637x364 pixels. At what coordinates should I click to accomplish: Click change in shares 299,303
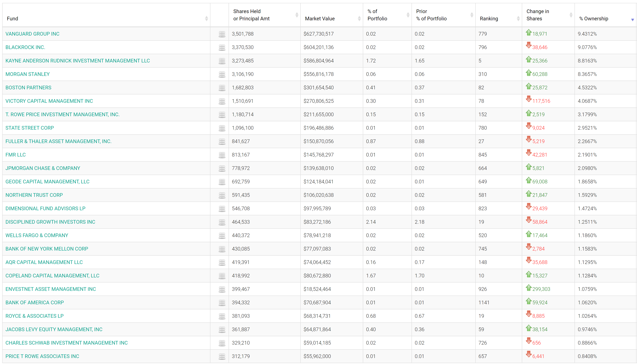[x=541, y=289]
